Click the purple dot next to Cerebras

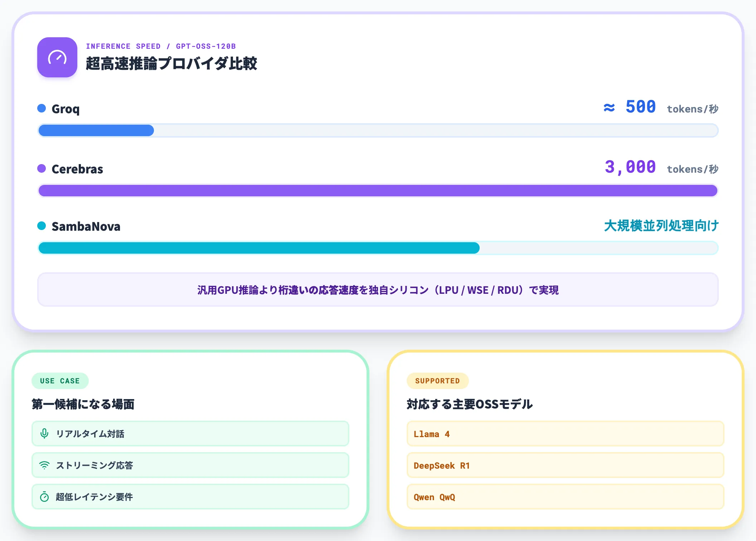42,168
